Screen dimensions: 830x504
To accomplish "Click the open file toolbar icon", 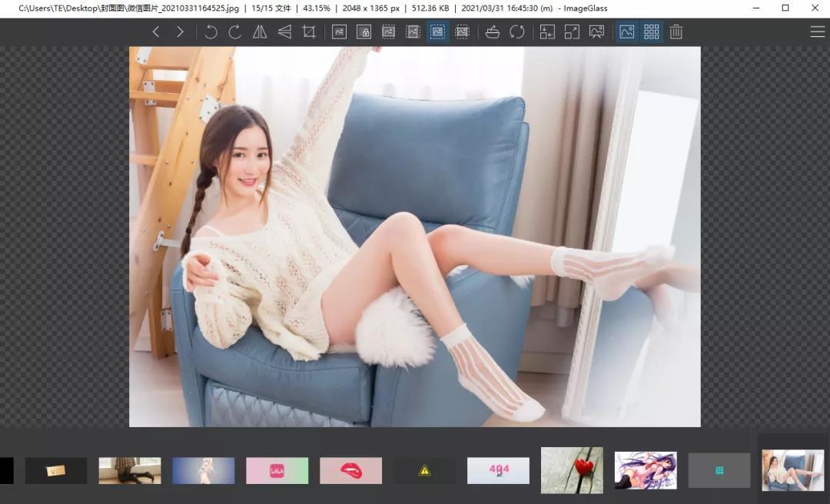I will pyautogui.click(x=493, y=31).
